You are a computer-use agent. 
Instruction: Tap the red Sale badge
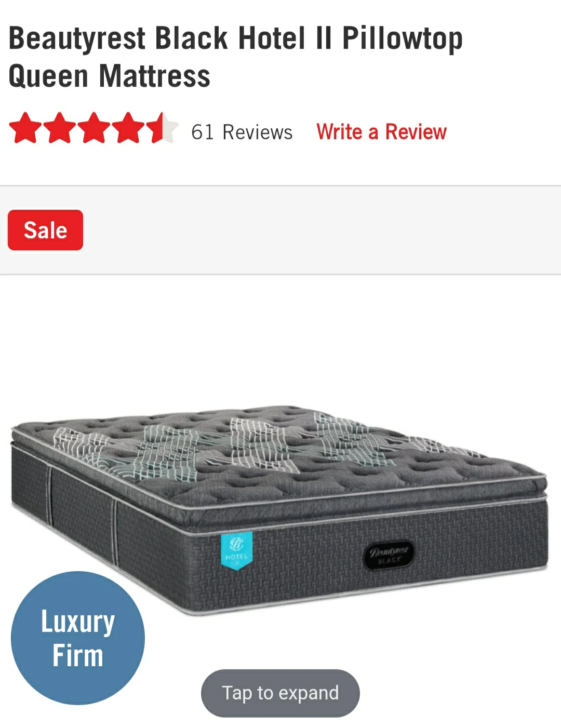pos(45,230)
